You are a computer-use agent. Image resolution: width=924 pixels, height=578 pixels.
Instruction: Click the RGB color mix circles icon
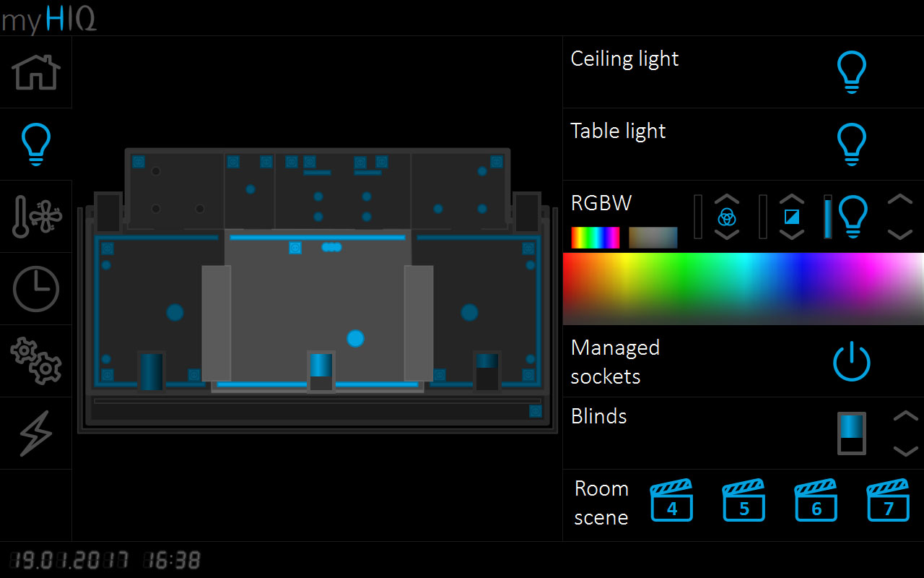727,217
